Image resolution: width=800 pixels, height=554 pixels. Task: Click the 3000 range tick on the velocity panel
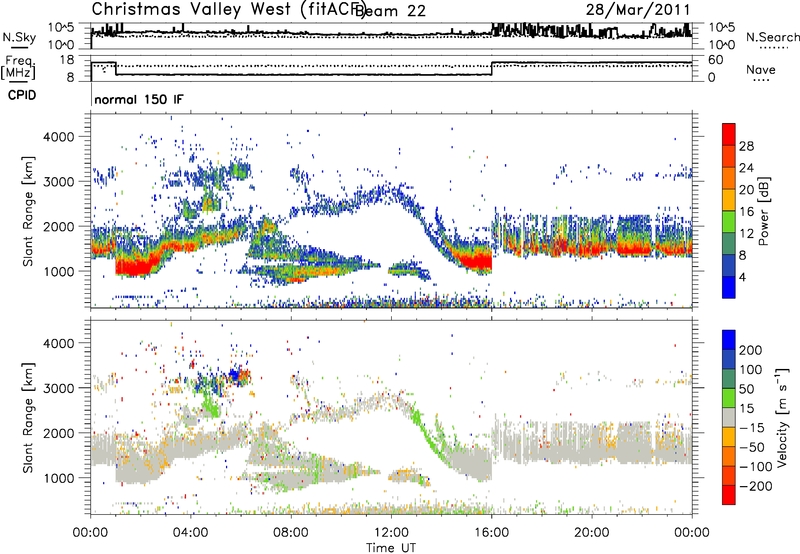pos(58,388)
